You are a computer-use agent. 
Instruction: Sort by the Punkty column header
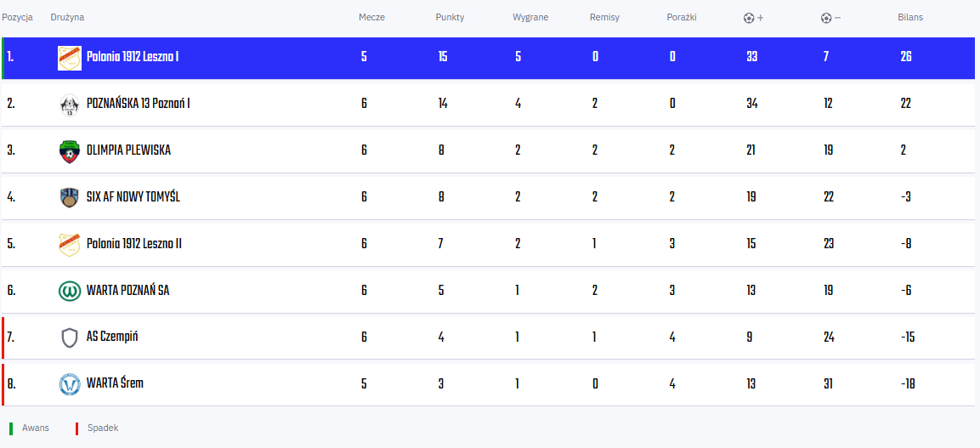pyautogui.click(x=450, y=18)
